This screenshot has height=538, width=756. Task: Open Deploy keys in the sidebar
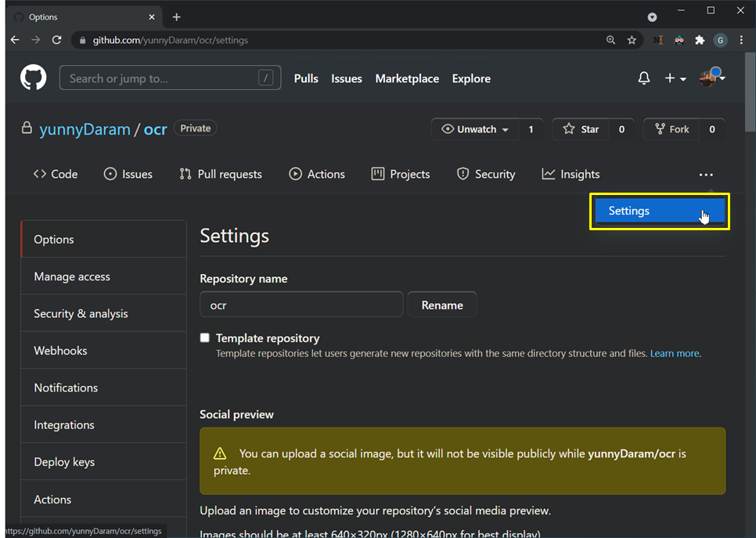pyautogui.click(x=103, y=462)
